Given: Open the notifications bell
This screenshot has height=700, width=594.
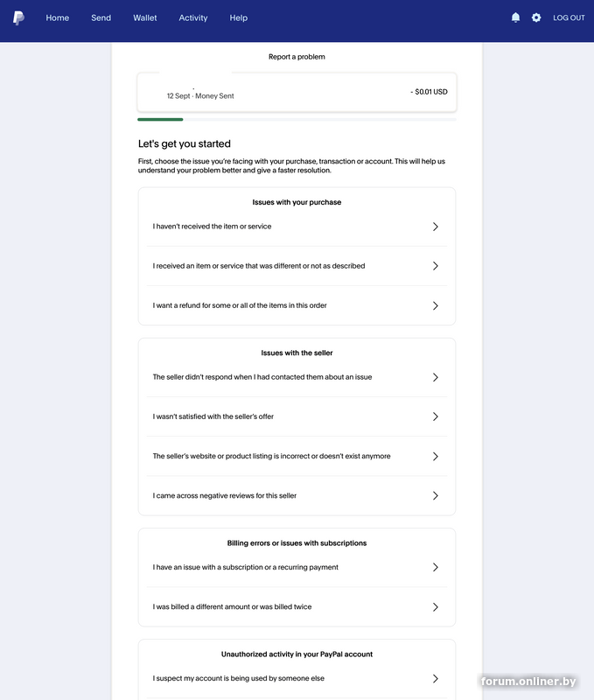Looking at the screenshot, I should click(515, 17).
